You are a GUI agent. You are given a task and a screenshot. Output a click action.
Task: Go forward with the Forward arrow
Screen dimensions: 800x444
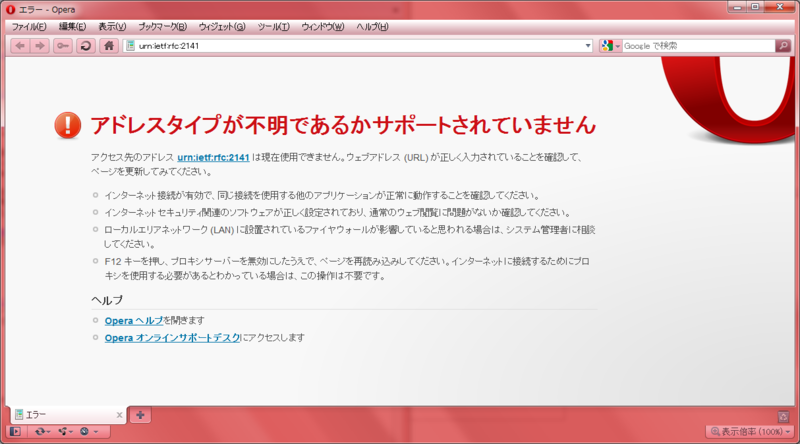pos(39,46)
